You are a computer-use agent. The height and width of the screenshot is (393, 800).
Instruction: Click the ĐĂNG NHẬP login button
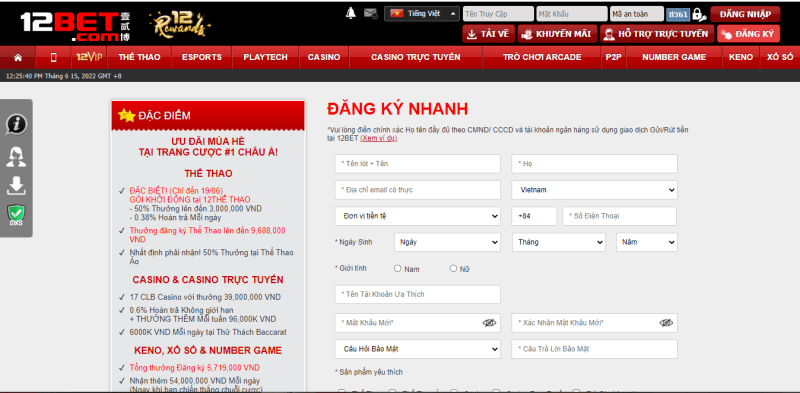[x=745, y=14]
